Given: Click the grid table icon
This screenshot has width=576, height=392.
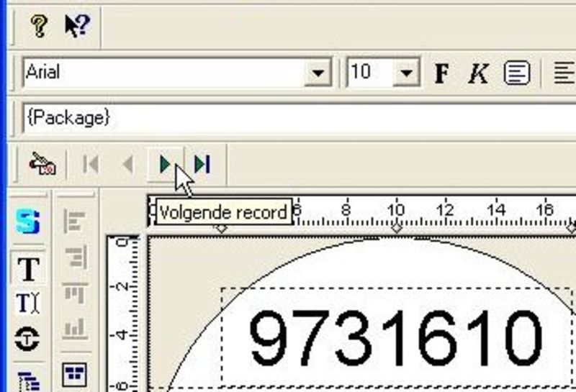Looking at the screenshot, I should 74,374.
